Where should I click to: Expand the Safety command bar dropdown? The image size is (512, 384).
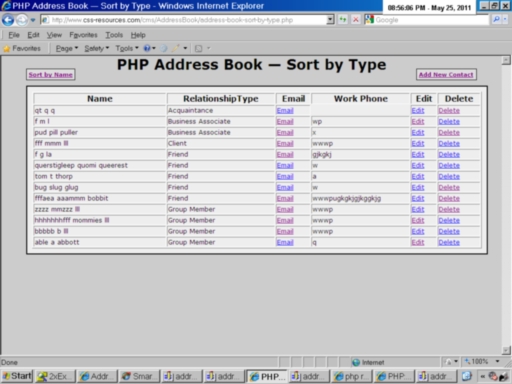coord(97,49)
